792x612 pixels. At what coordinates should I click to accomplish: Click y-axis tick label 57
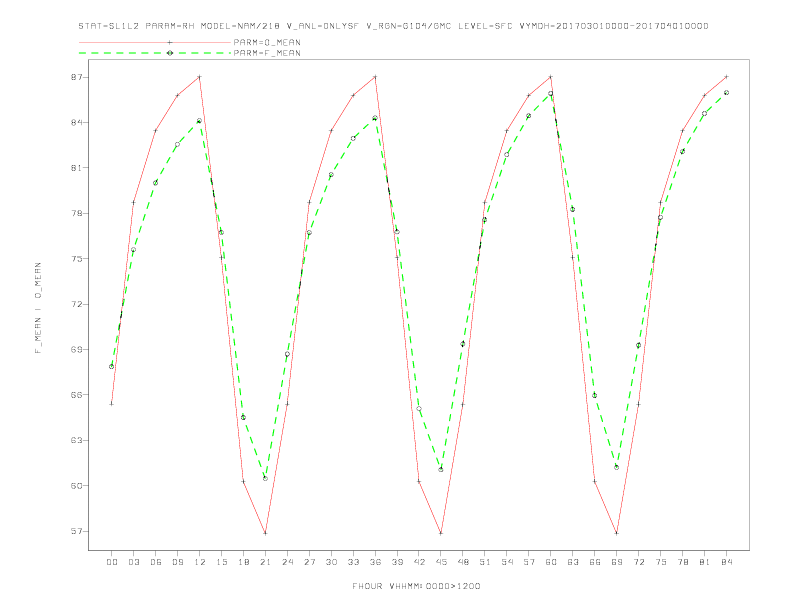[x=76, y=531]
